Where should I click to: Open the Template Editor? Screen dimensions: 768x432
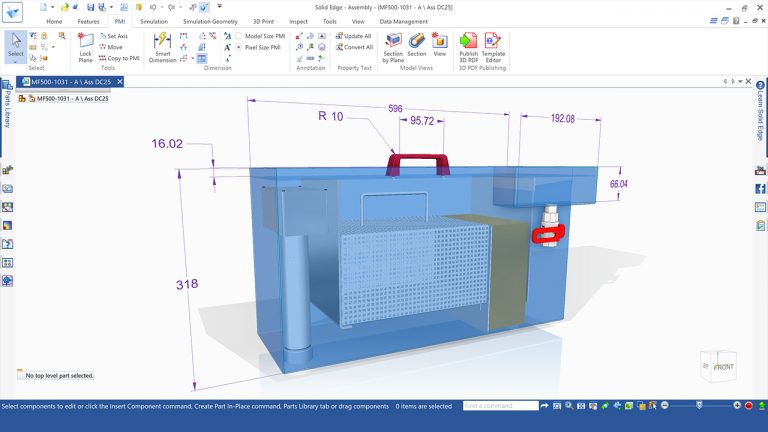(x=493, y=46)
